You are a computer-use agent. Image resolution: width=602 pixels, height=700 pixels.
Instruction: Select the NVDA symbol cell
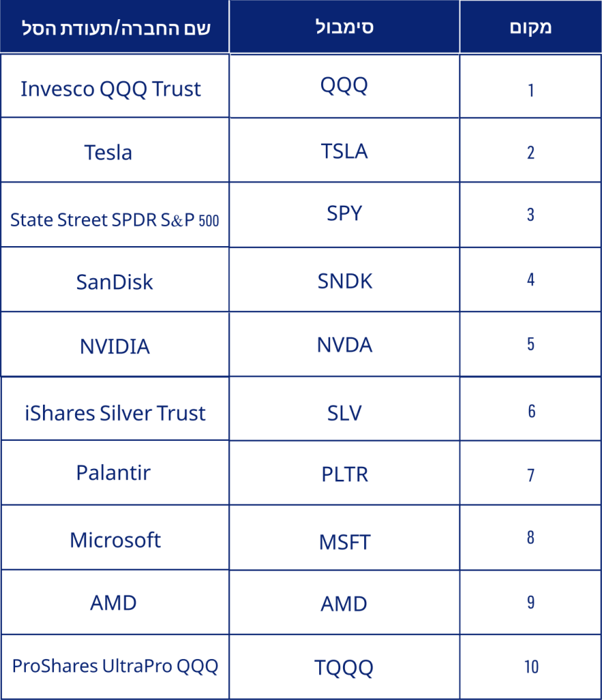pyautogui.click(x=344, y=345)
